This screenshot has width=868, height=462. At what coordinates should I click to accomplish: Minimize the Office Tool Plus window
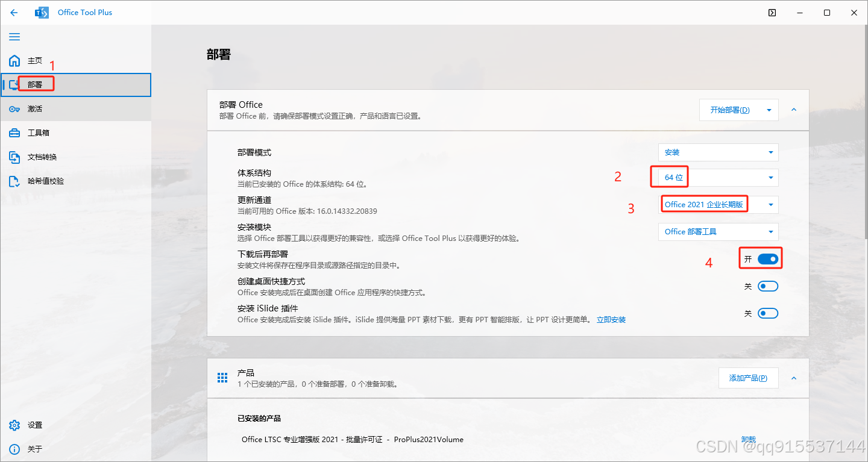click(800, 13)
